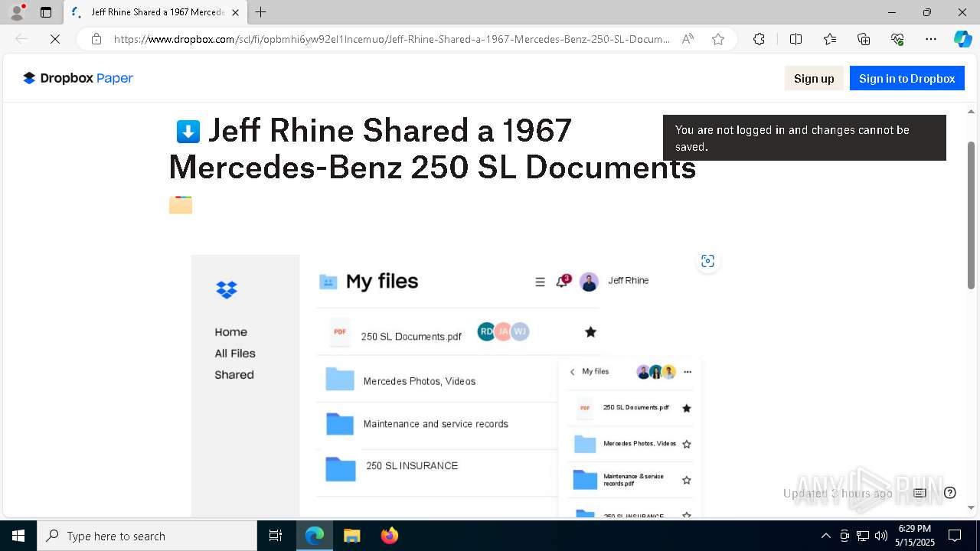Click All Files in the image sidebar
This screenshot has width=980, height=551.
(235, 354)
